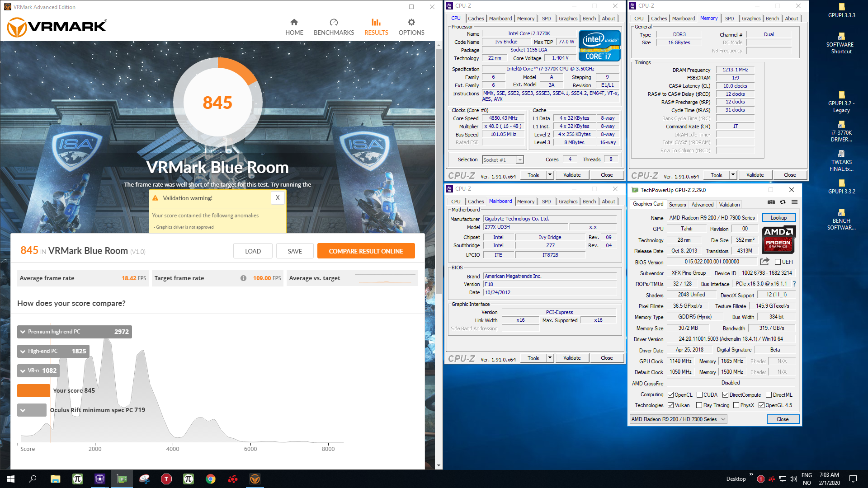Click COMPARE RESULT ONLINE button
Viewport: 868px width, 488px height.
pyautogui.click(x=366, y=251)
